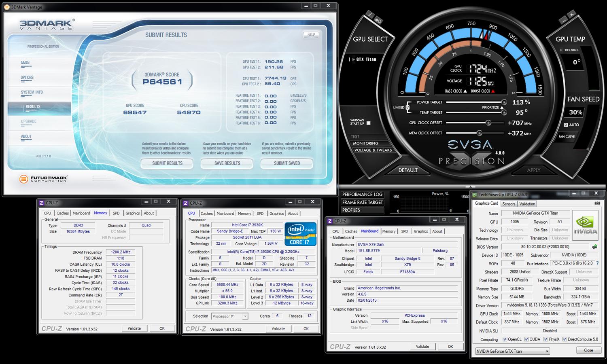Click the Submit Saved button
This screenshot has height=364, width=607.
click(x=287, y=163)
